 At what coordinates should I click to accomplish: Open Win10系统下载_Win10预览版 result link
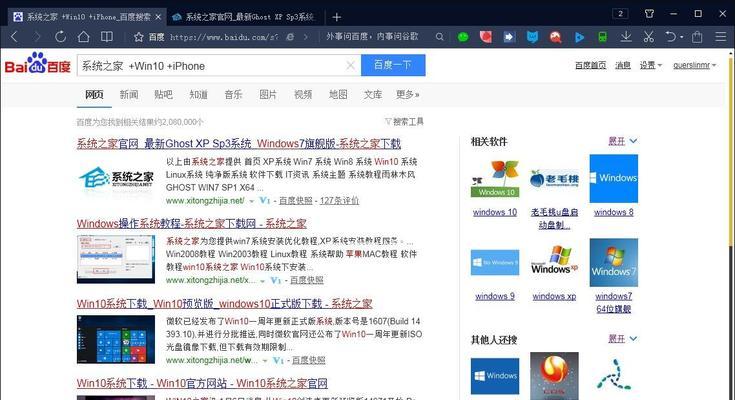tap(224, 304)
